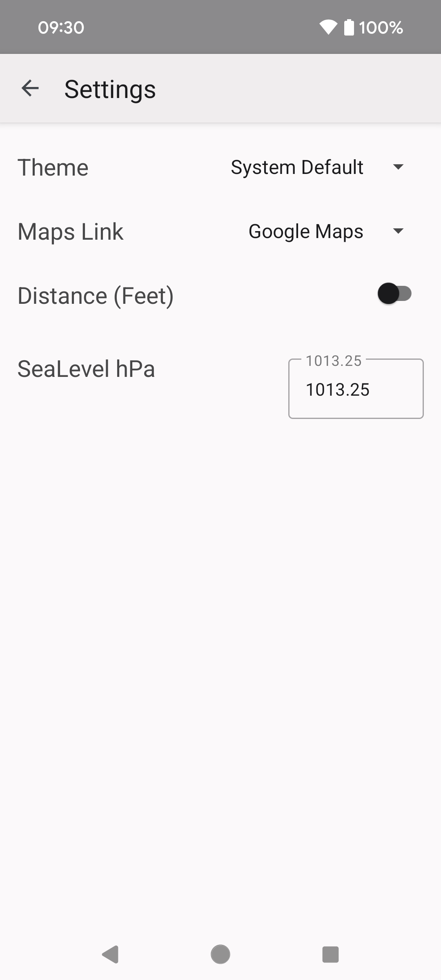The height and width of the screenshot is (980, 441).
Task: Tap the recent apps square button
Action: 330,954
